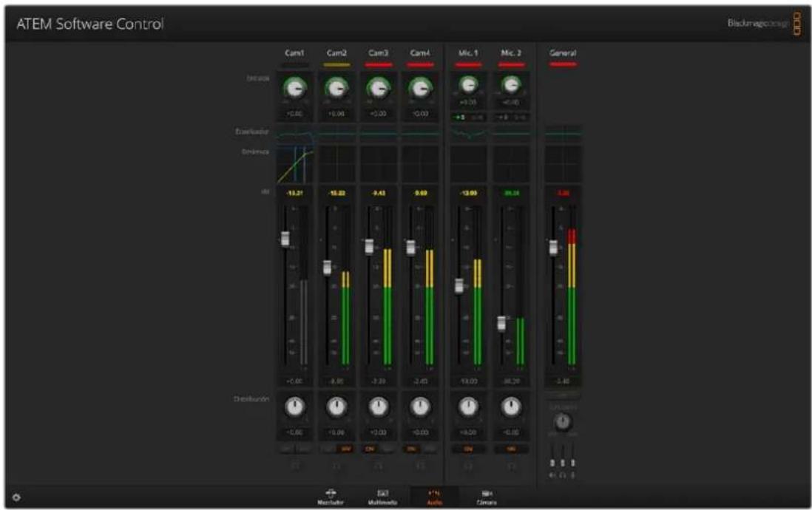This screenshot has height=510, width=812.
Task: Click the Mic. 1 input gain knob
Action: (468, 84)
